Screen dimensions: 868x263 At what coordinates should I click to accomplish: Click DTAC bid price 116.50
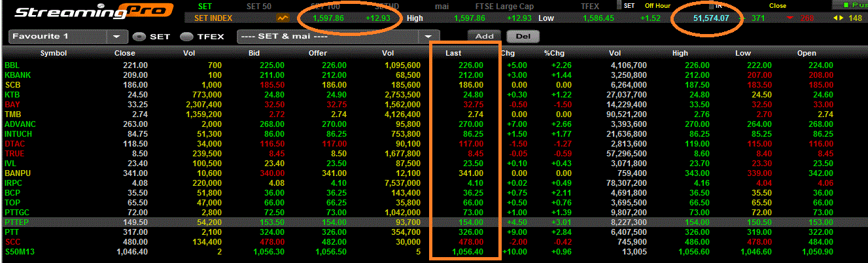point(271,144)
